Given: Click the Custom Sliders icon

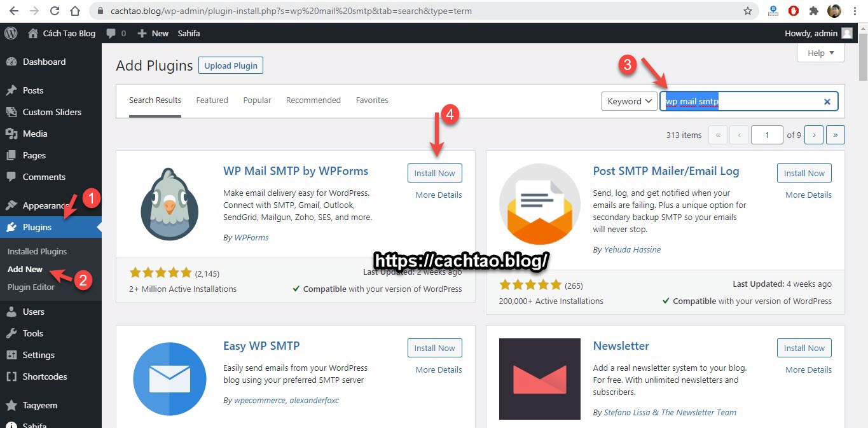Looking at the screenshot, I should coord(11,112).
